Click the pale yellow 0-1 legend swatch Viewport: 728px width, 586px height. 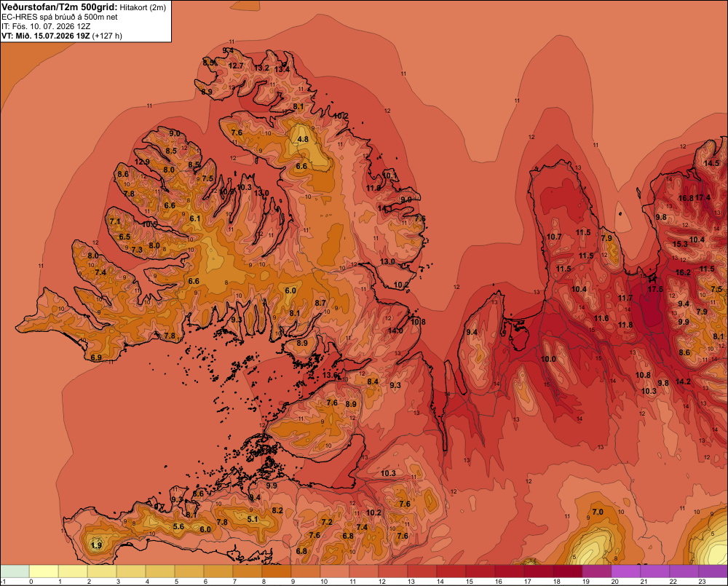pos(44,571)
